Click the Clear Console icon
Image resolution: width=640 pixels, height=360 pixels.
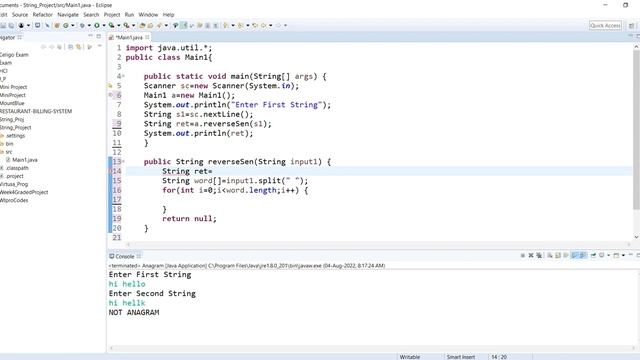(x=550, y=256)
